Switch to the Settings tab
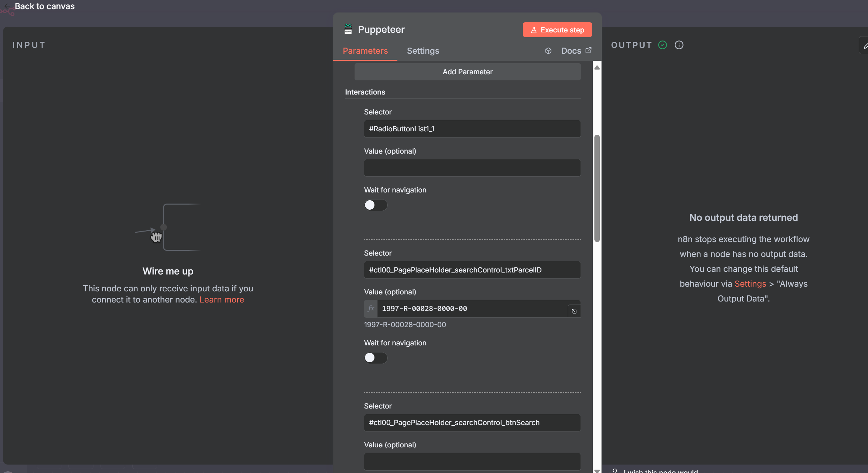The image size is (868, 473). 423,51
